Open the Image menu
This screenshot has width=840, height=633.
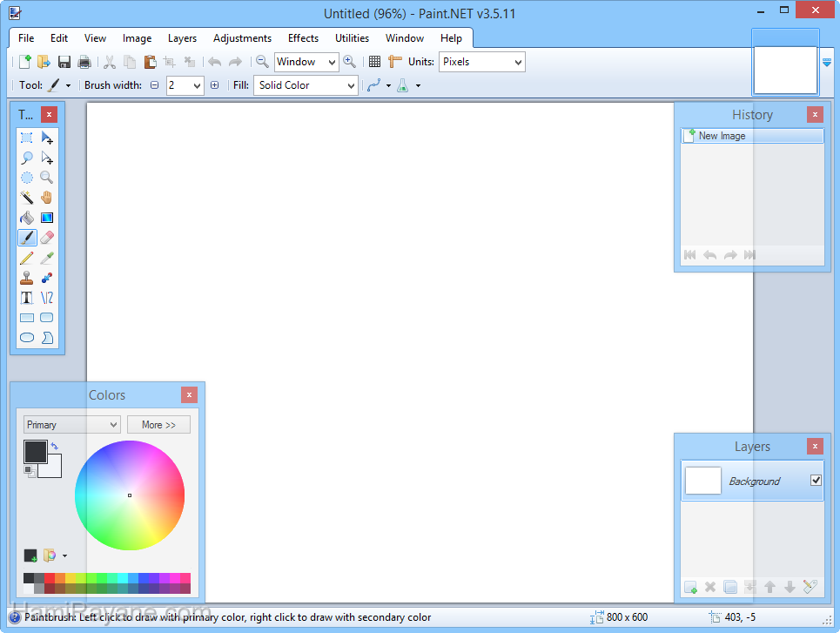138,38
